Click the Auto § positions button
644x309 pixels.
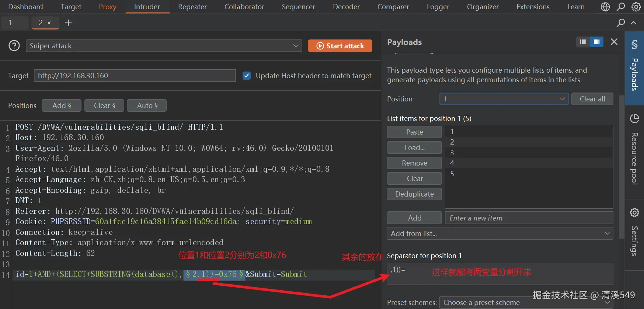147,105
